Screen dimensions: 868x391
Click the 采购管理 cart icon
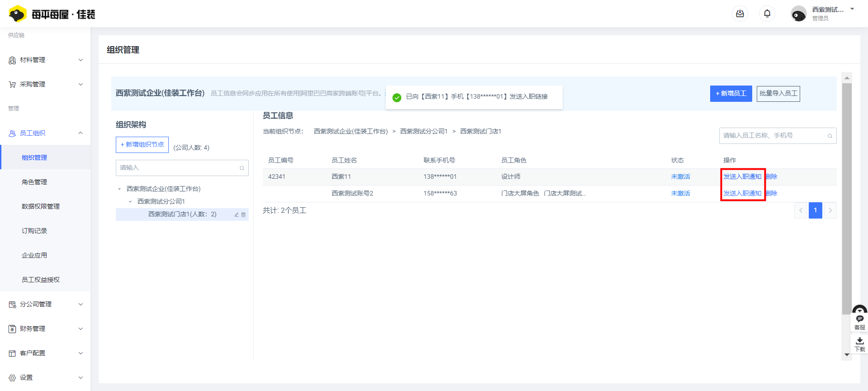(x=12, y=85)
